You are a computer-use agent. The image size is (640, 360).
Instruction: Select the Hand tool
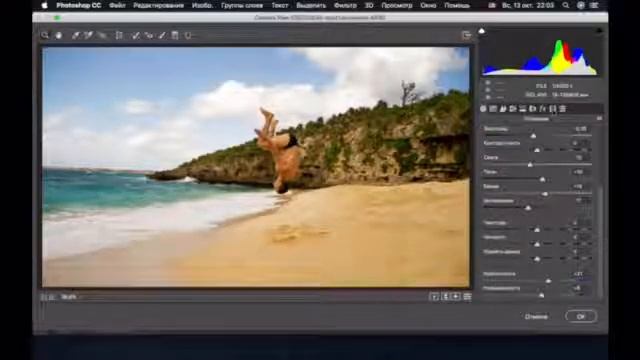(59, 36)
